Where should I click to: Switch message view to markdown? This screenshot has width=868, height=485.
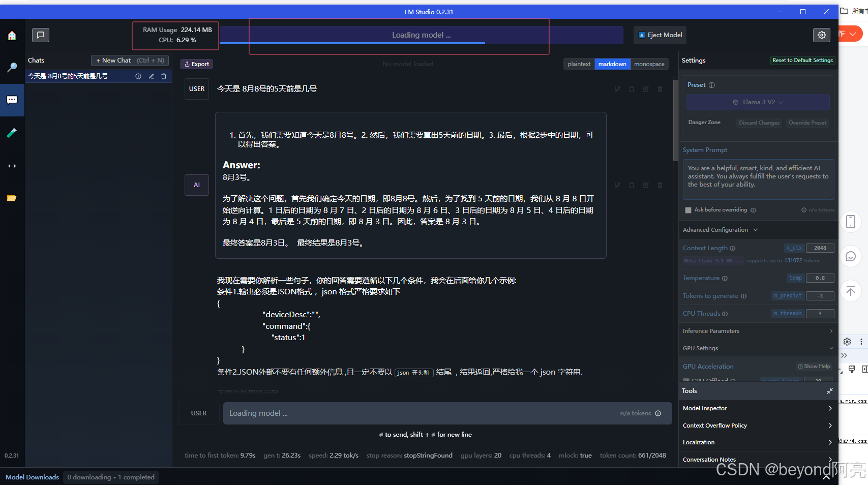(x=612, y=64)
